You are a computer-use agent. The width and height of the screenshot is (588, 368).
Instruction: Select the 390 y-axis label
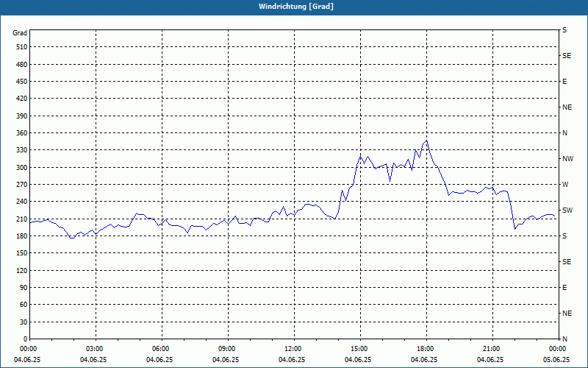(x=22, y=116)
